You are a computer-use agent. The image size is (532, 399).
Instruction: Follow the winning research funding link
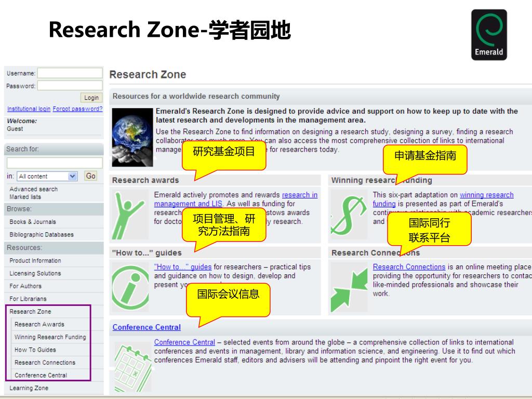point(443,199)
